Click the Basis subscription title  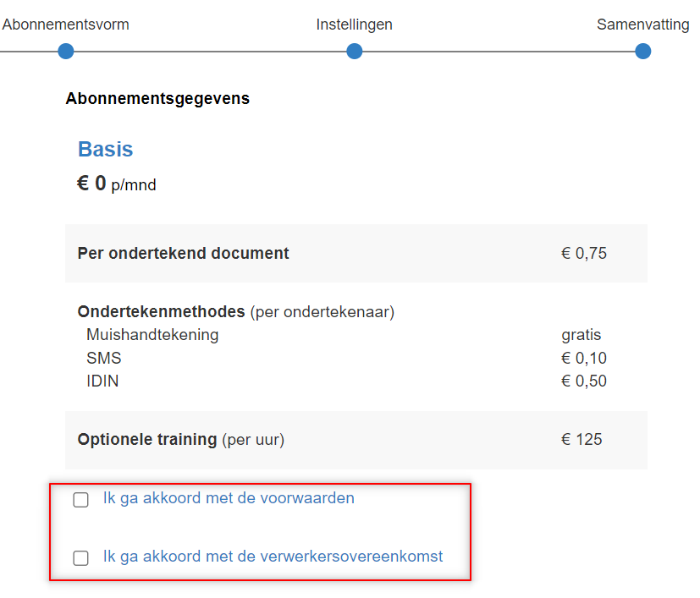105,149
